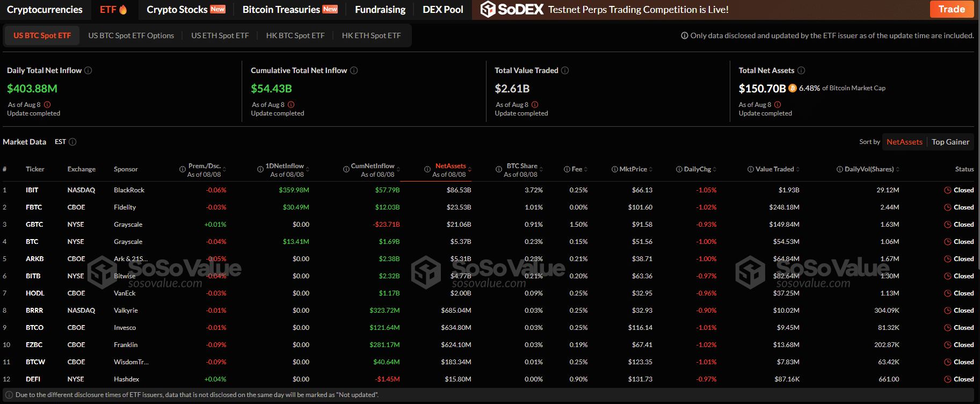Click the red alert icon under the $150.70B date
The width and height of the screenshot is (980, 404).
click(778, 105)
